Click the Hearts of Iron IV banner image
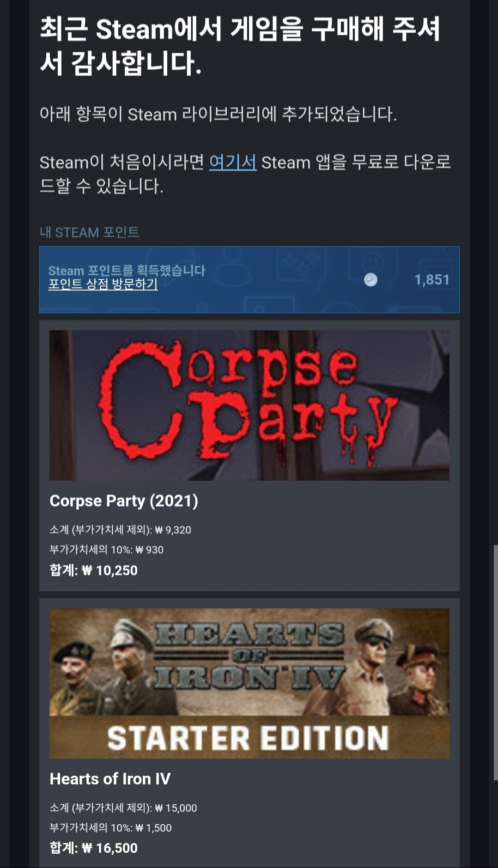The width and height of the screenshot is (498, 868). pos(249,683)
